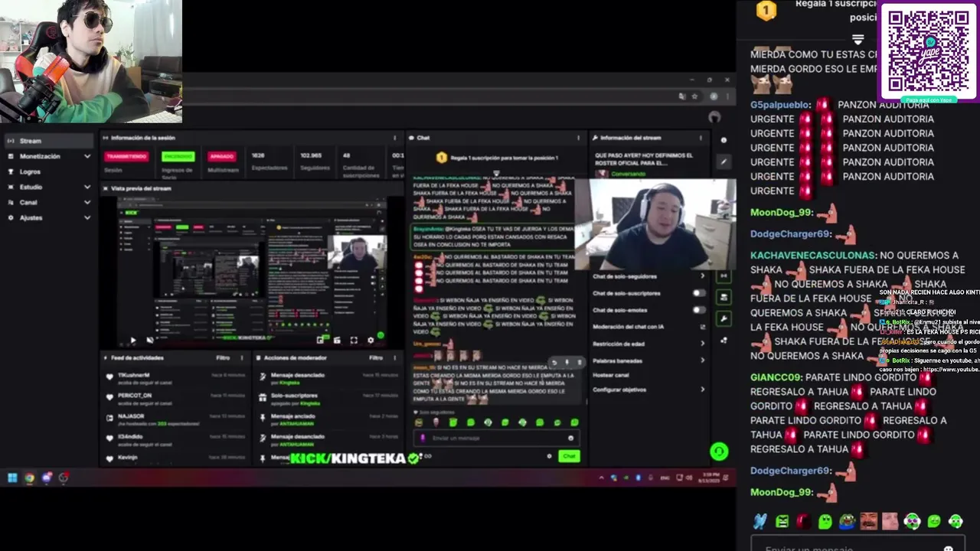Open mini-player from stream preview controls
980x551 pixels.
321,340
